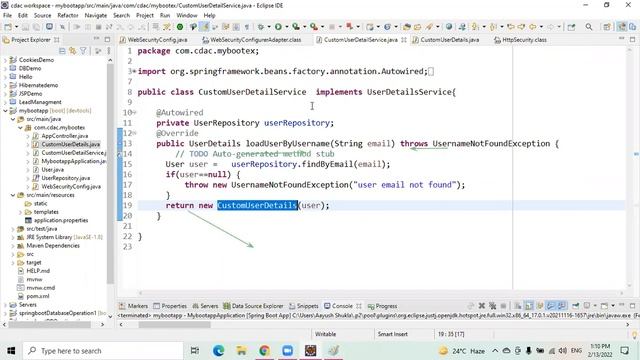Toggle Link with Editor in Project Explorer
The image size is (640, 360).
(73, 51)
